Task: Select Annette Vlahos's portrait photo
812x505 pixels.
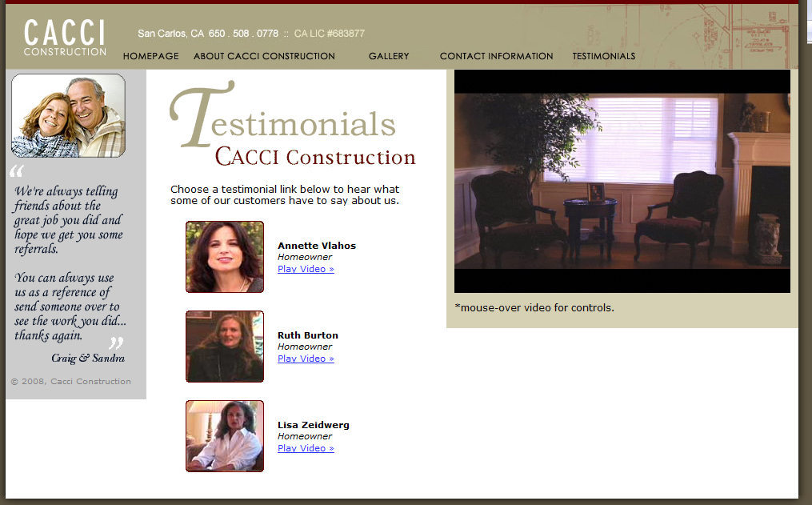Action: coord(224,256)
